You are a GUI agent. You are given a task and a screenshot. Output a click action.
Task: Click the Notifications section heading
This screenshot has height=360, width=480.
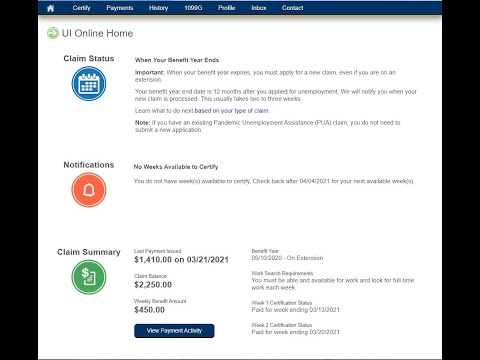pos(89,165)
